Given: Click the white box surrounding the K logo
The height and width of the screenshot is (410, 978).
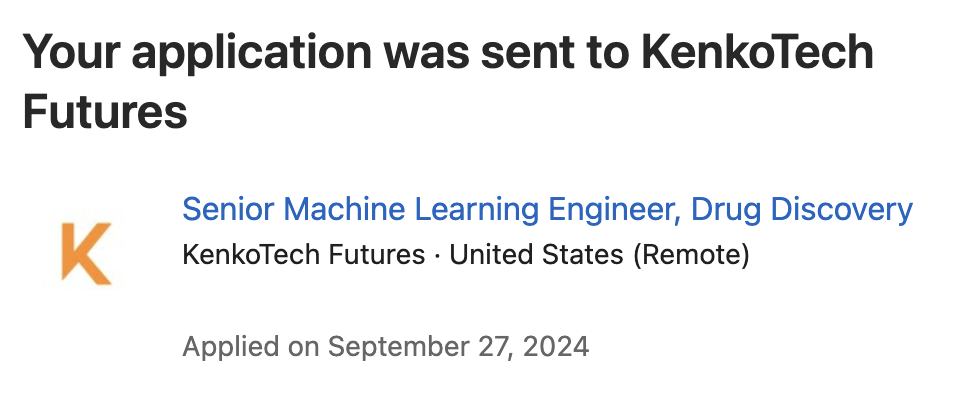Looking at the screenshot, I should click(x=86, y=252).
